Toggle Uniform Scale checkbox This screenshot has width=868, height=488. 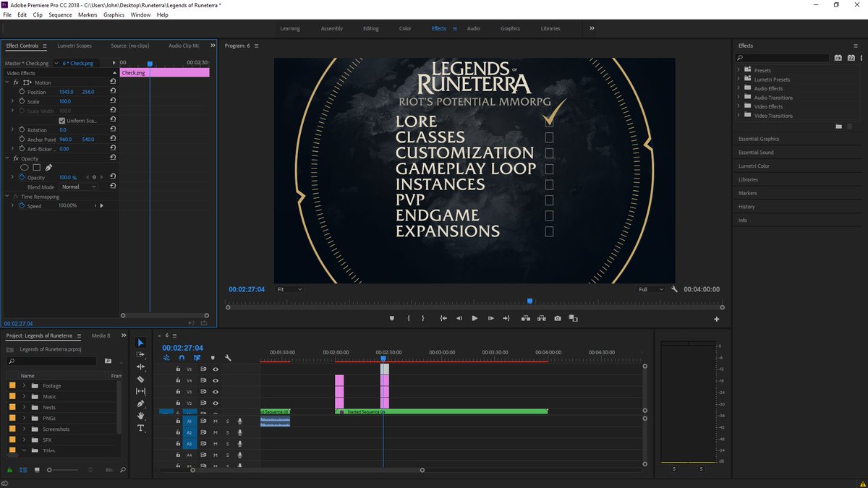(x=61, y=121)
